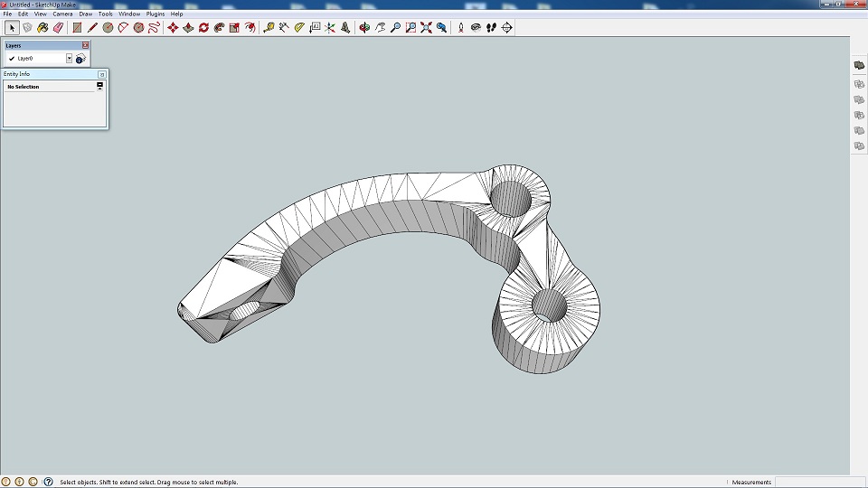Close the Layers toolbar
Image resolution: width=868 pixels, height=488 pixels.
(x=86, y=45)
